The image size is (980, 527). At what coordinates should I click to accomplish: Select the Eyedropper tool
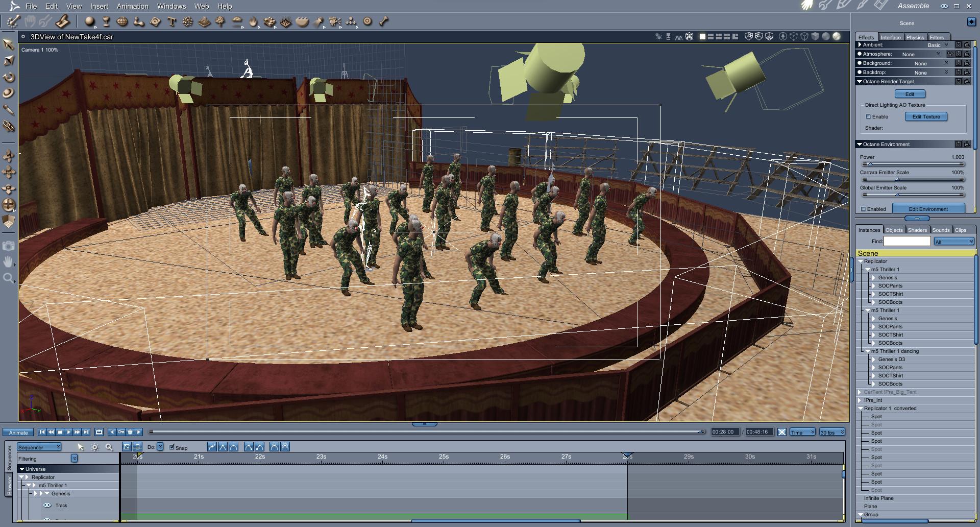pyautogui.click(x=9, y=110)
